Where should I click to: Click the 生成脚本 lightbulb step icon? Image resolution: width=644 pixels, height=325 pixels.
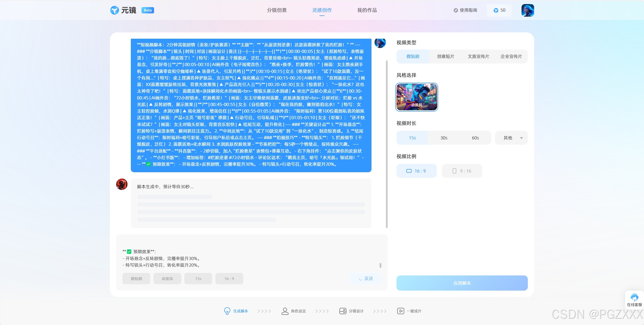[x=227, y=311]
